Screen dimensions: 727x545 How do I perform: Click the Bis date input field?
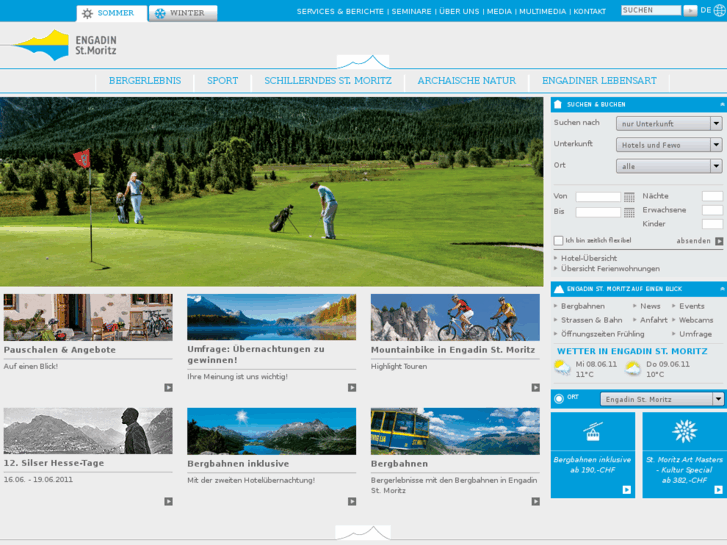(598, 212)
